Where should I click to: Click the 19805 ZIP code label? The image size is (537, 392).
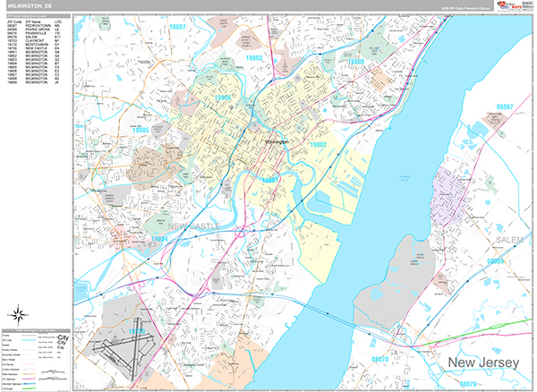point(141,131)
